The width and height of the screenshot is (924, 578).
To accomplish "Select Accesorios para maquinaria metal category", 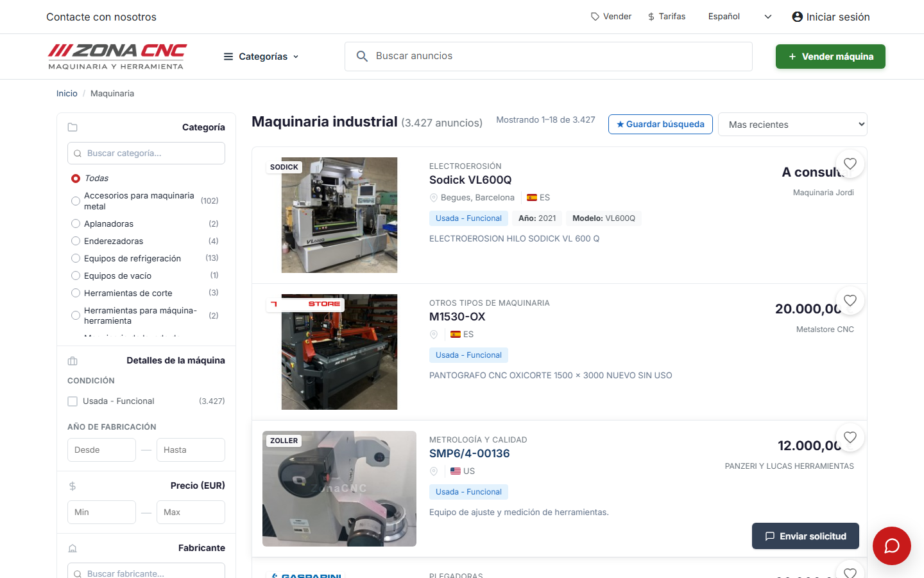I will coord(76,201).
